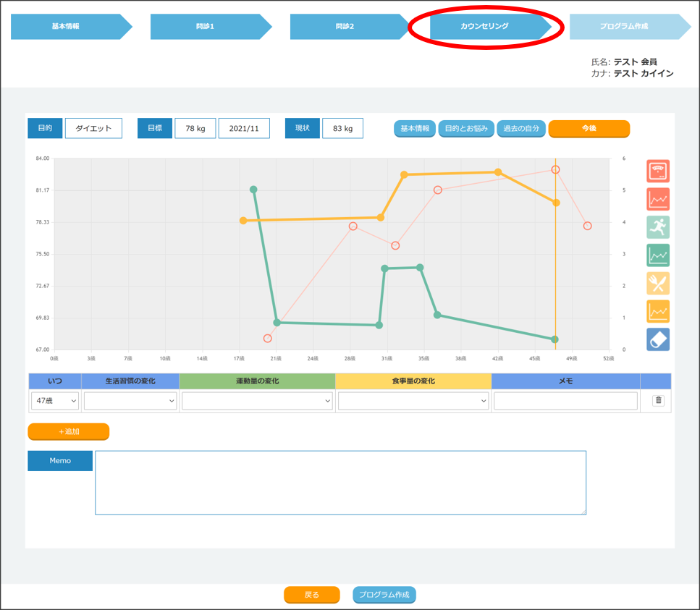700x610 pixels.
Task: Click the 目的とお悩み tab button
Action: click(466, 129)
